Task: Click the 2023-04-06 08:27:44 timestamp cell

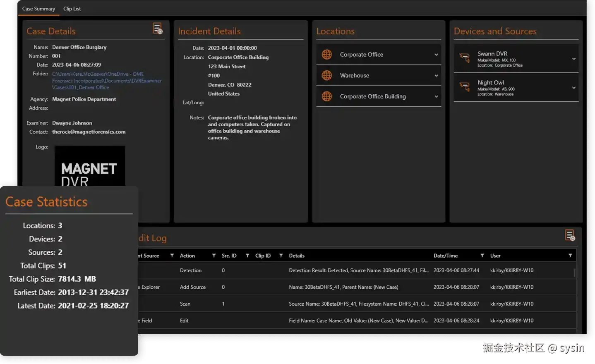Action: [x=456, y=271]
